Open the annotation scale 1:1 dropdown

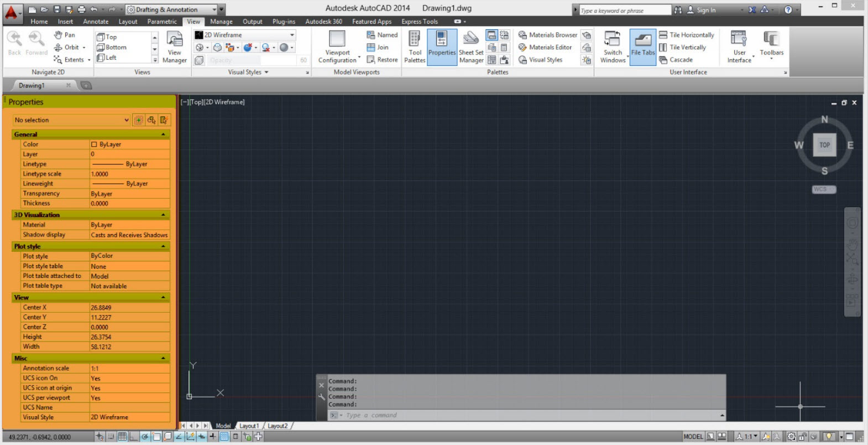pyautogui.click(x=746, y=436)
